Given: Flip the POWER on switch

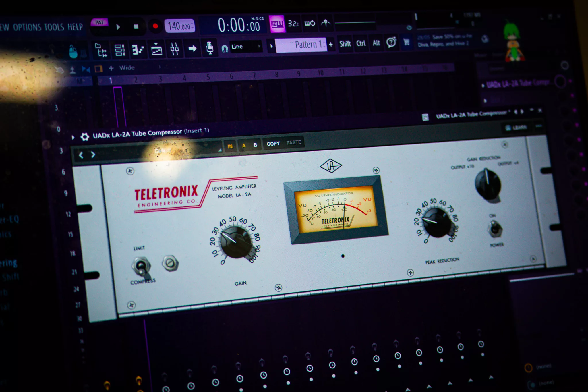Looking at the screenshot, I should click(x=495, y=229).
